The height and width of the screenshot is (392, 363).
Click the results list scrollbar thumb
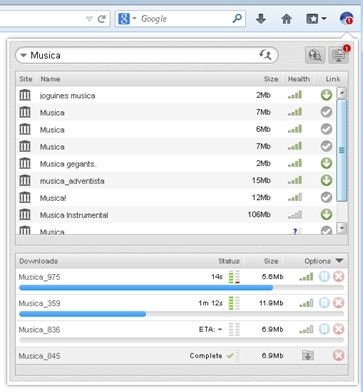coord(342,150)
